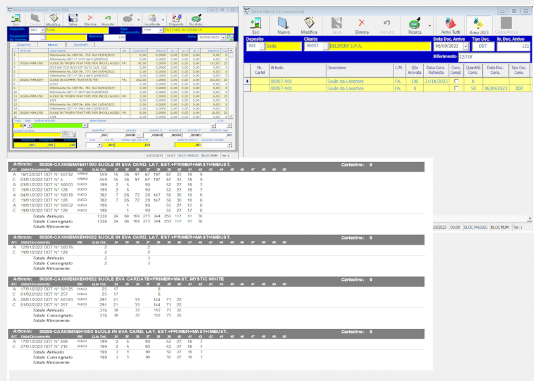Open codice articolo green field dropdown
This screenshot has height=381, width=534.
(x=85, y=126)
